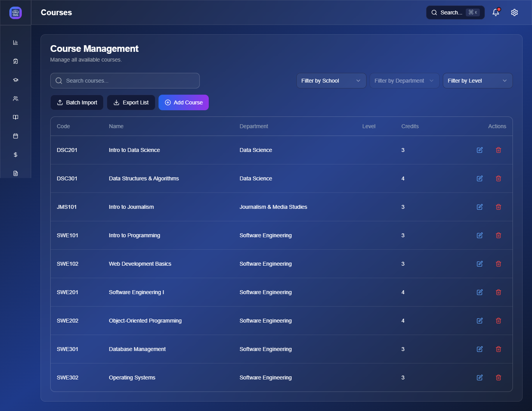Click the graduation cap sidebar icon

tap(16, 80)
